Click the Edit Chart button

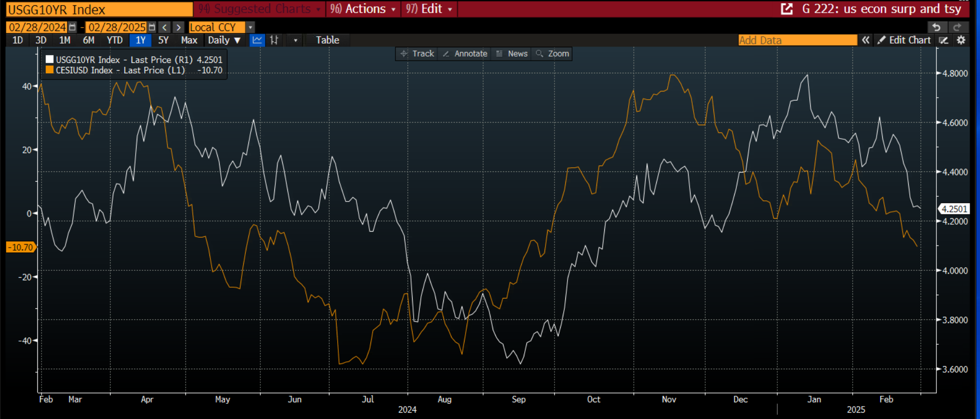(x=904, y=40)
